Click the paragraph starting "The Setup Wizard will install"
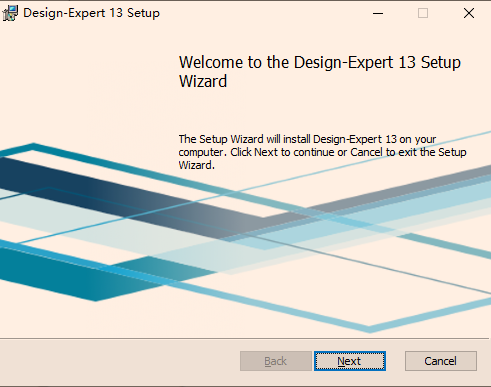This screenshot has width=491, height=387. (322, 152)
